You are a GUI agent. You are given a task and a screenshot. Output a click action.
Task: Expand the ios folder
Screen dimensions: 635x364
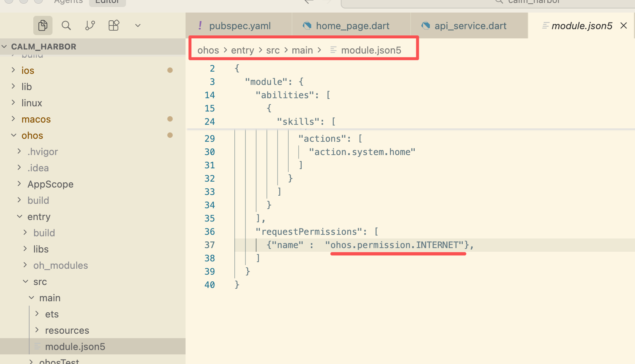(93, 70)
